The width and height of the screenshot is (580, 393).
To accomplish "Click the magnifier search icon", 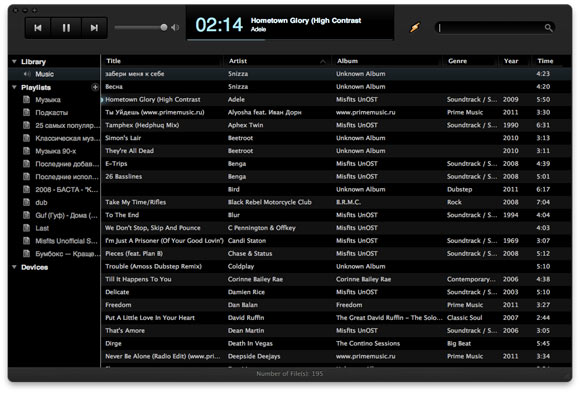I will 548,28.
